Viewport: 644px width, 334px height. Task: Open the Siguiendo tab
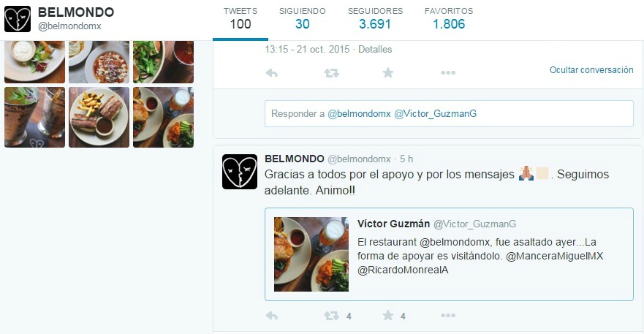coord(303,19)
